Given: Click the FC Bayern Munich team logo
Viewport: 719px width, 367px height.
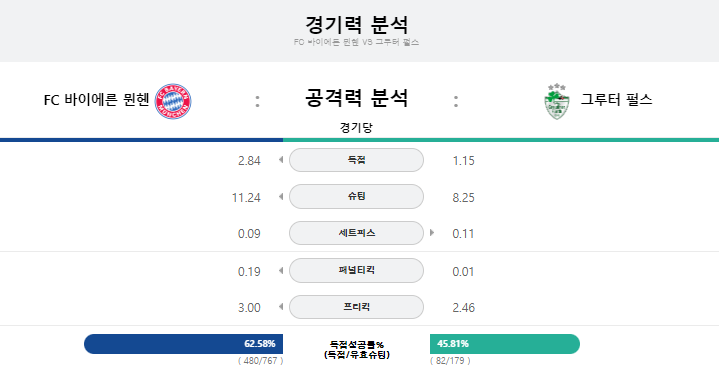Looking at the screenshot, I should click(173, 101).
